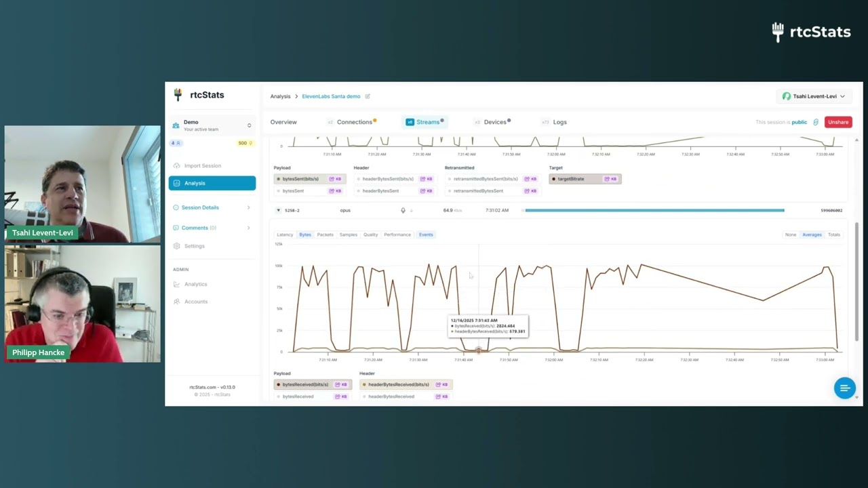Image resolution: width=868 pixels, height=488 pixels.
Task: Open the chat bubble button
Action: click(844, 388)
